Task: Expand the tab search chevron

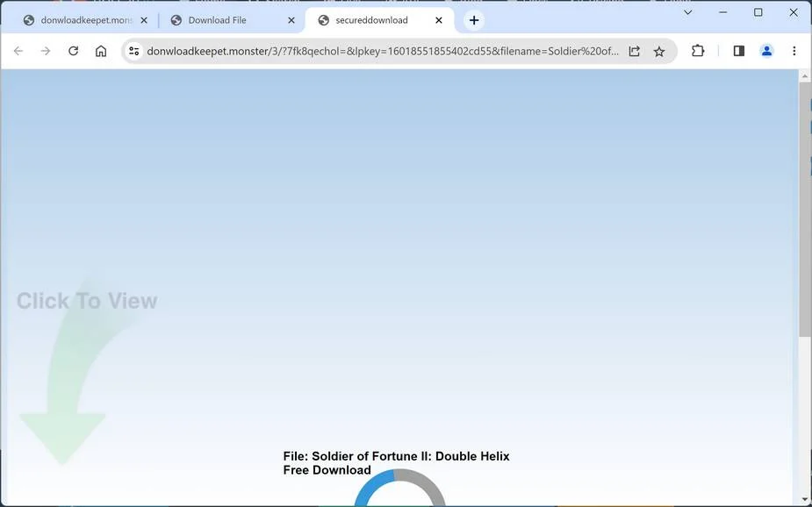Action: [x=687, y=12]
